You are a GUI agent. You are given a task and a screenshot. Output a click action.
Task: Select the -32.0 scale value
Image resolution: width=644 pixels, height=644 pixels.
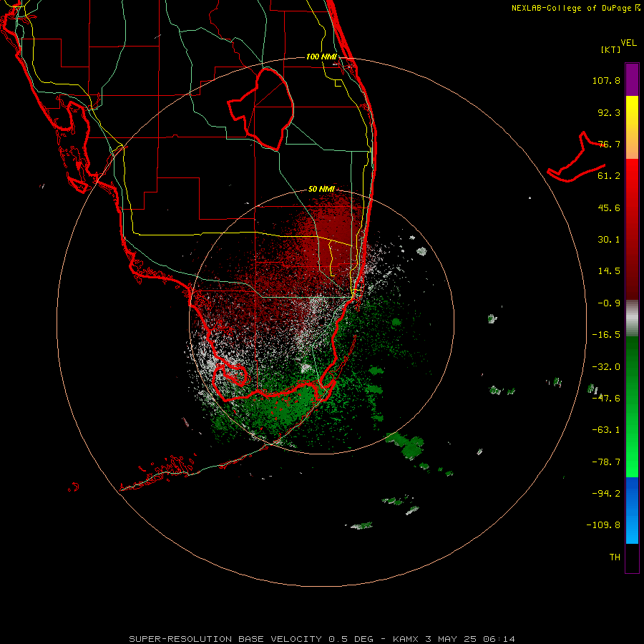pyautogui.click(x=606, y=367)
